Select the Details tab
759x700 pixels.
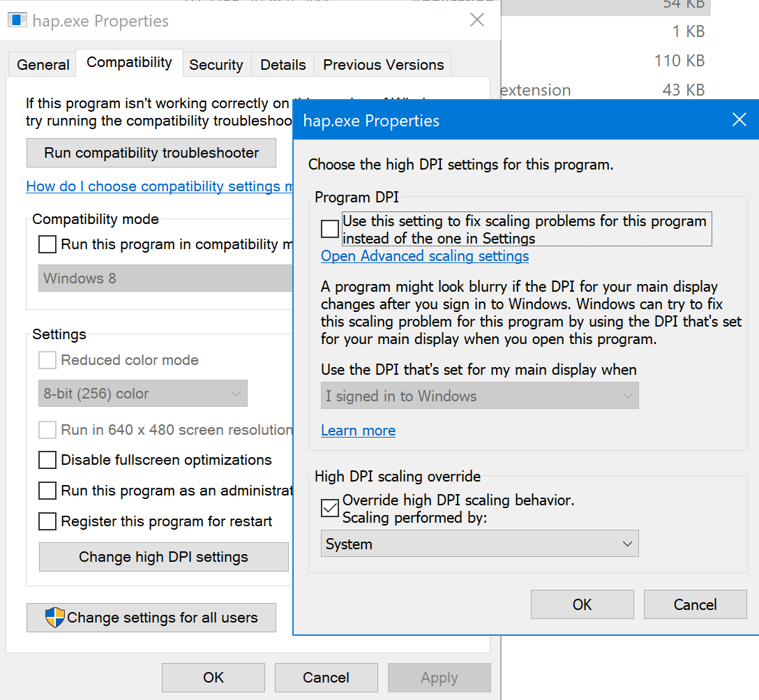283,64
